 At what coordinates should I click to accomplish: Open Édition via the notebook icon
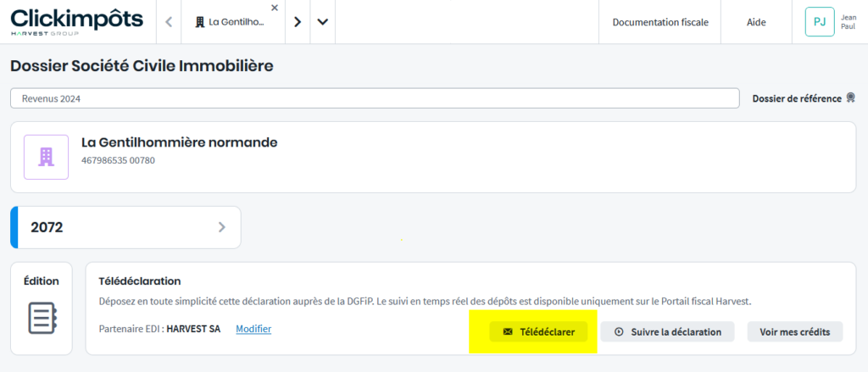(x=42, y=317)
